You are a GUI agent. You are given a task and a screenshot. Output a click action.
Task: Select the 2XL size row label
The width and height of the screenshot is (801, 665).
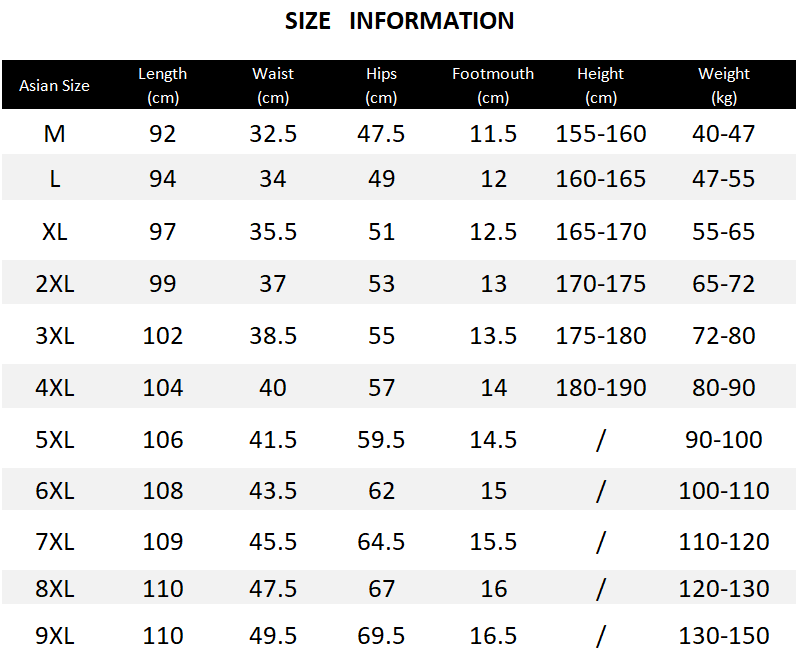55,283
